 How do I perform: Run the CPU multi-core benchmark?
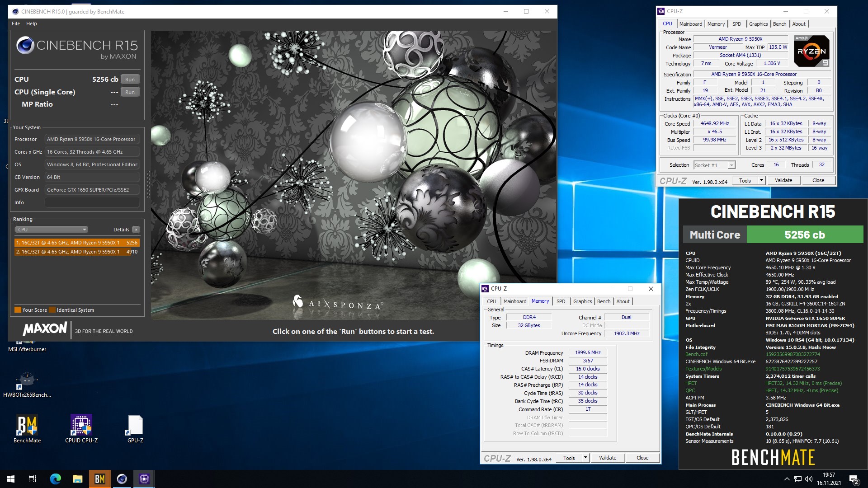tap(130, 80)
